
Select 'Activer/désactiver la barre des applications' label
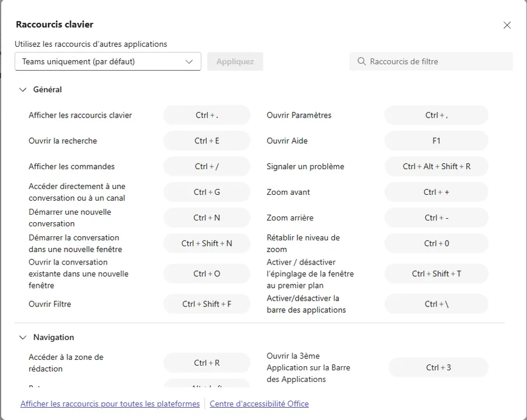(306, 304)
